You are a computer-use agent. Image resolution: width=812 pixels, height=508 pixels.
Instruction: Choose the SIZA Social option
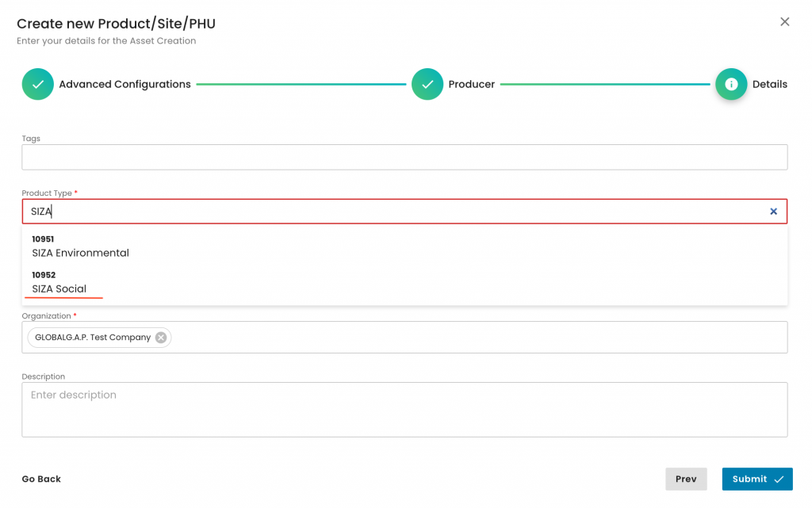[59, 288]
